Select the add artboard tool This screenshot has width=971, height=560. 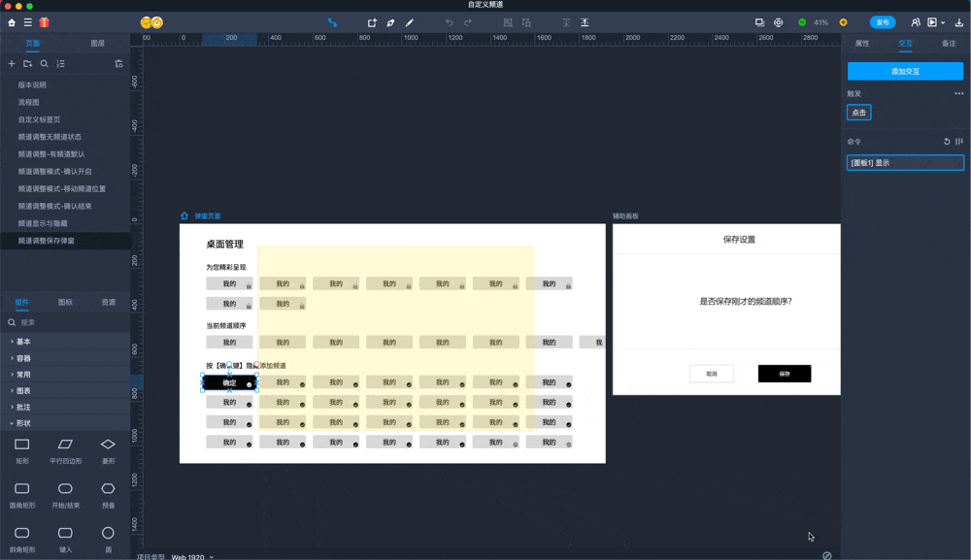[372, 22]
